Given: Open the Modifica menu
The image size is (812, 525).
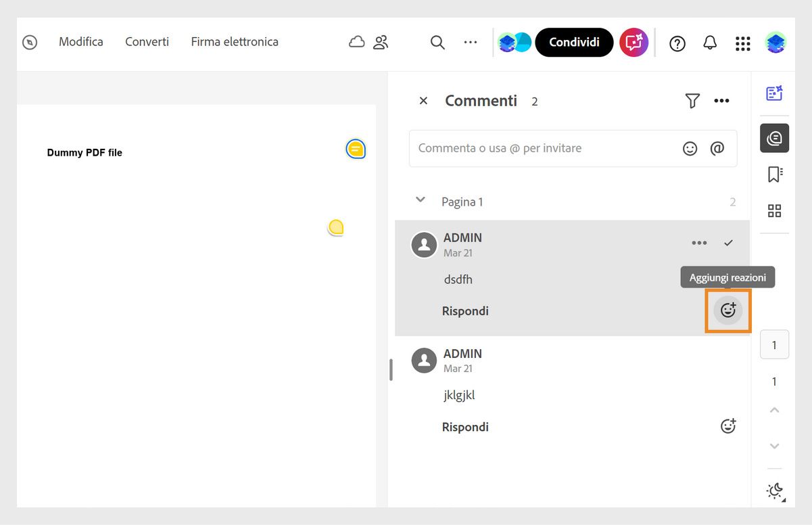Looking at the screenshot, I should (81, 42).
